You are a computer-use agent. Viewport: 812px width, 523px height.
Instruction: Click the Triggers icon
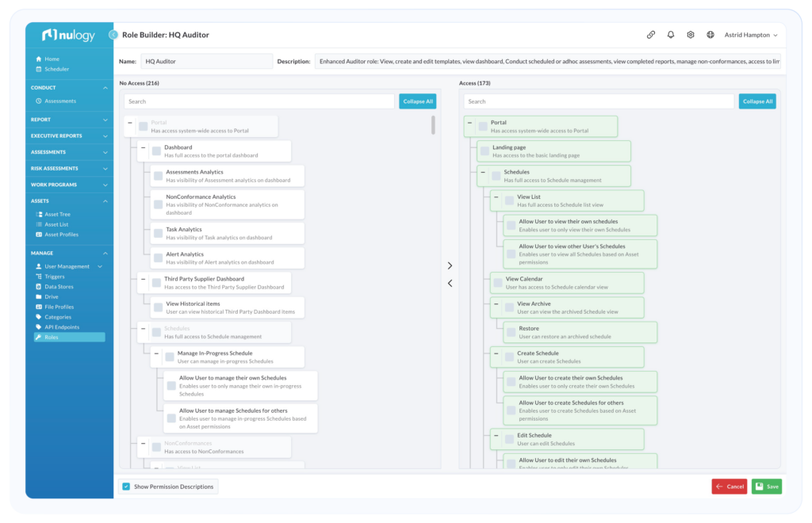38,277
